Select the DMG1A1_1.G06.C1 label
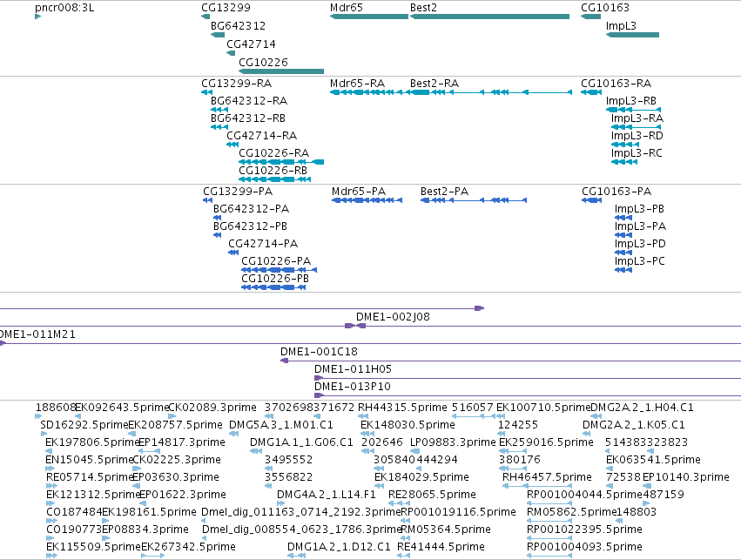The image size is (741, 560). pyautogui.click(x=301, y=442)
